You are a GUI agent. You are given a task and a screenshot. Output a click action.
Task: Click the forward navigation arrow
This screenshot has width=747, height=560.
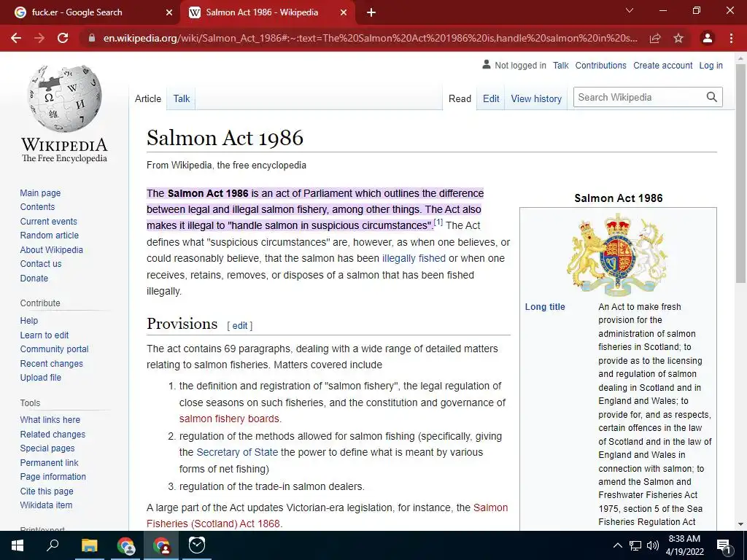[39, 38]
